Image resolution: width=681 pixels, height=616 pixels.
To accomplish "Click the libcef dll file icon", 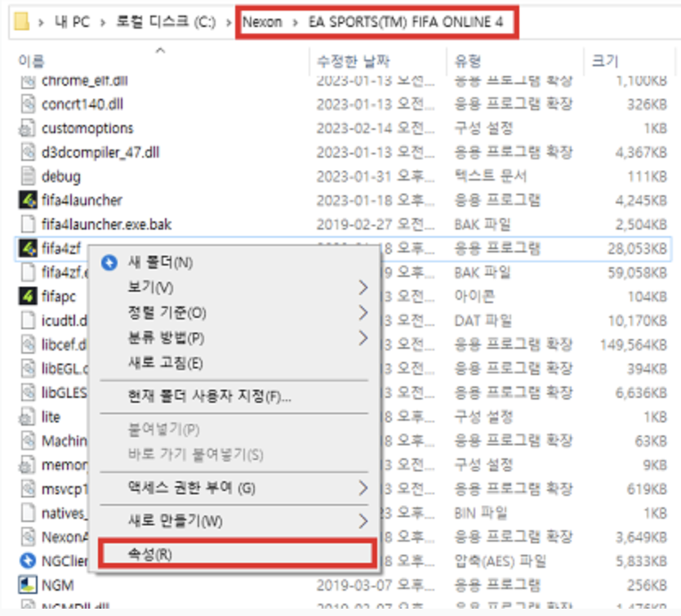I will pos(28,345).
